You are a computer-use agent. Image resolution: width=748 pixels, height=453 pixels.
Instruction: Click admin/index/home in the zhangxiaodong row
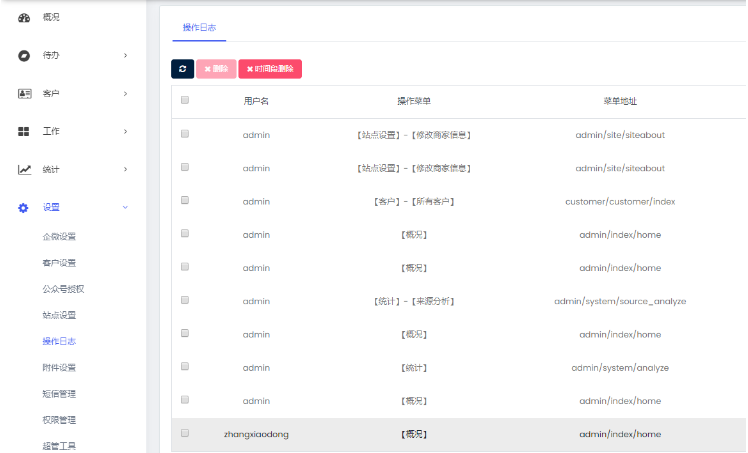620,434
